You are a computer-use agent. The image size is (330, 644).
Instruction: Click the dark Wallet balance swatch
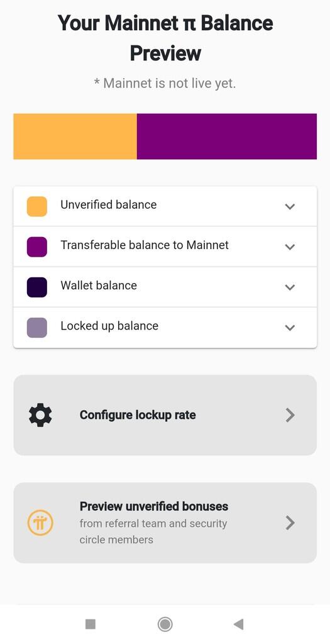[x=37, y=287]
